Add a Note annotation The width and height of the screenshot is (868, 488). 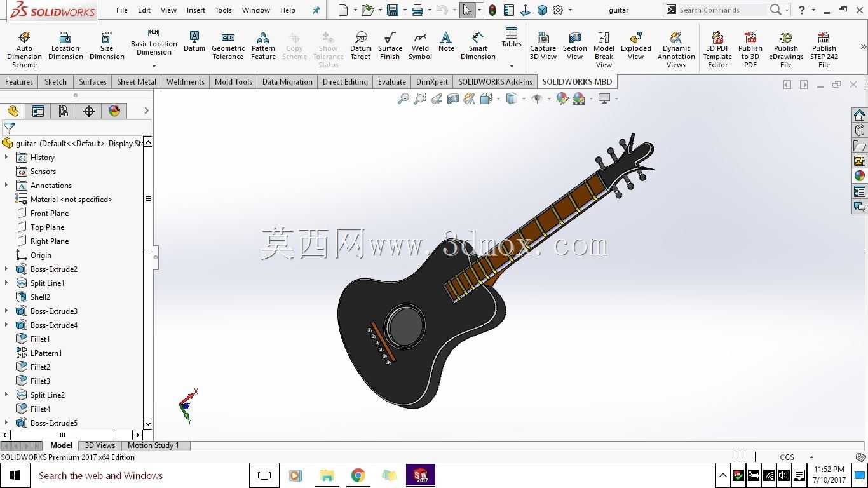pyautogui.click(x=446, y=42)
